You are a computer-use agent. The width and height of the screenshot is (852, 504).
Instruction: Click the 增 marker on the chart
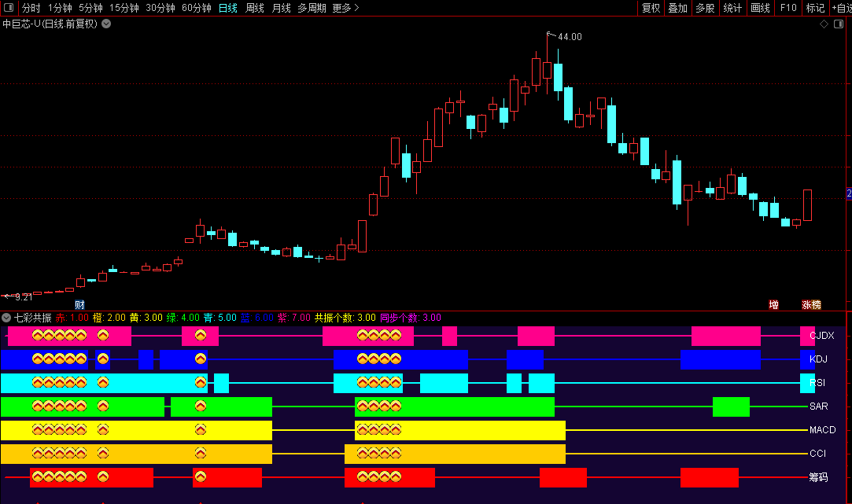tap(774, 305)
